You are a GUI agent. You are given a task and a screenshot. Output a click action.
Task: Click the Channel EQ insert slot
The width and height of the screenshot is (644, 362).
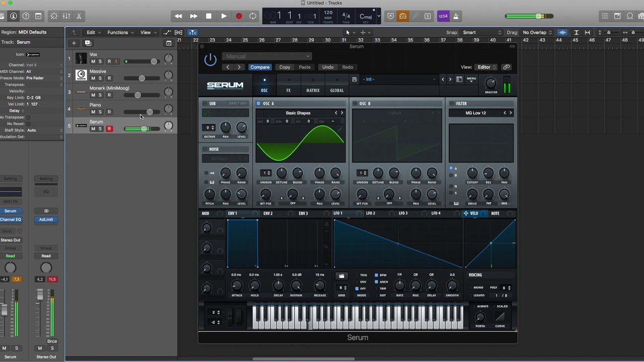11,220
